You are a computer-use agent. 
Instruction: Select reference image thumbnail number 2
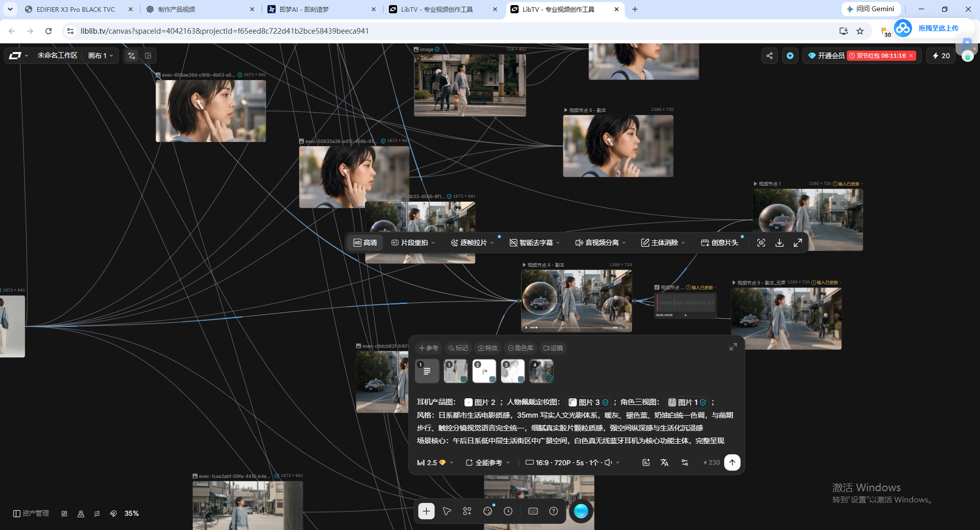pyautogui.click(x=484, y=371)
